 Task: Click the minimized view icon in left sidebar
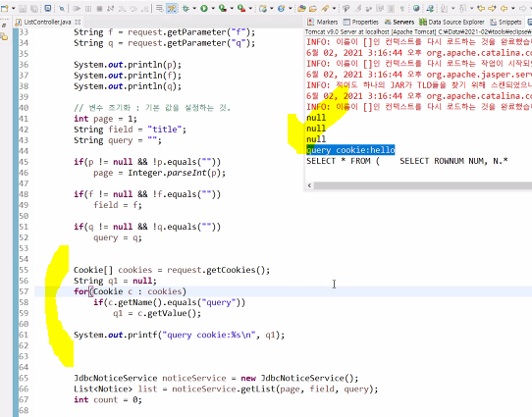click(4, 36)
